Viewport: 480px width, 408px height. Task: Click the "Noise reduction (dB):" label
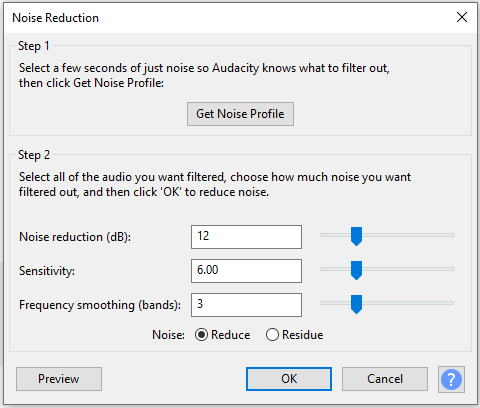(x=75, y=237)
